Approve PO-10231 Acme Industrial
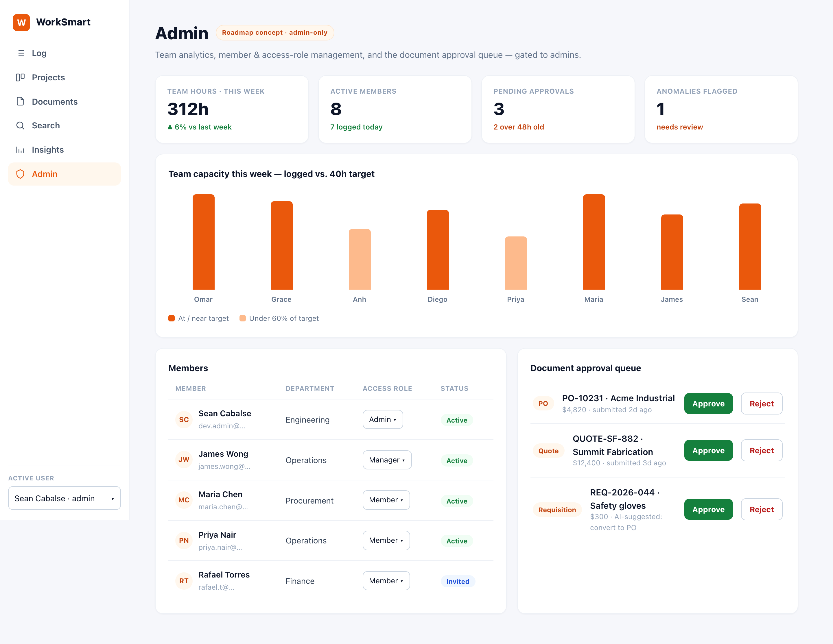 pyautogui.click(x=708, y=404)
